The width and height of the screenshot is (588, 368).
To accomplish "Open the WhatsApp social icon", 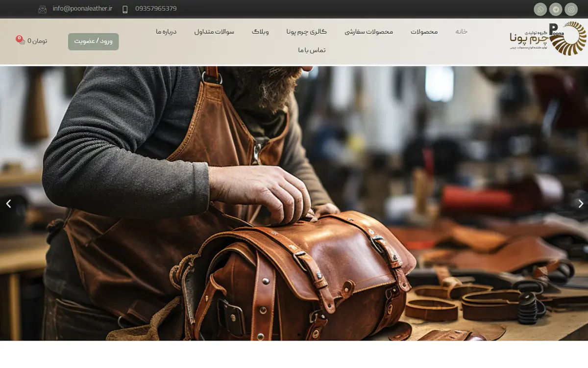I will tap(540, 9).
